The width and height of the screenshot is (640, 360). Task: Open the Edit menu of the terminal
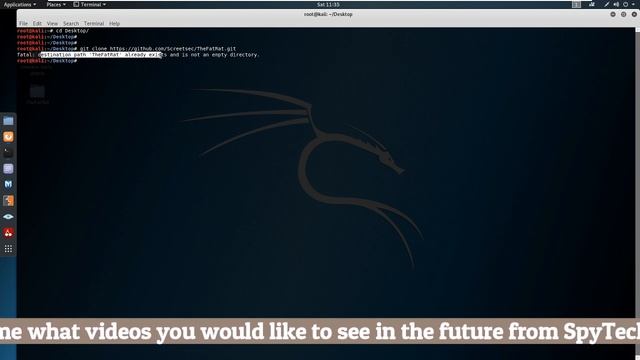(37, 24)
